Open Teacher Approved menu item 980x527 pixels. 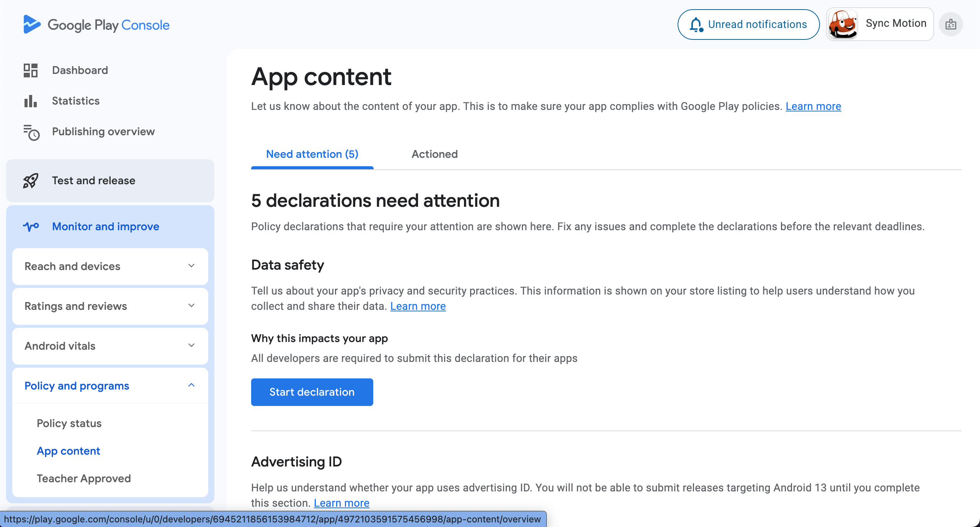[84, 478]
